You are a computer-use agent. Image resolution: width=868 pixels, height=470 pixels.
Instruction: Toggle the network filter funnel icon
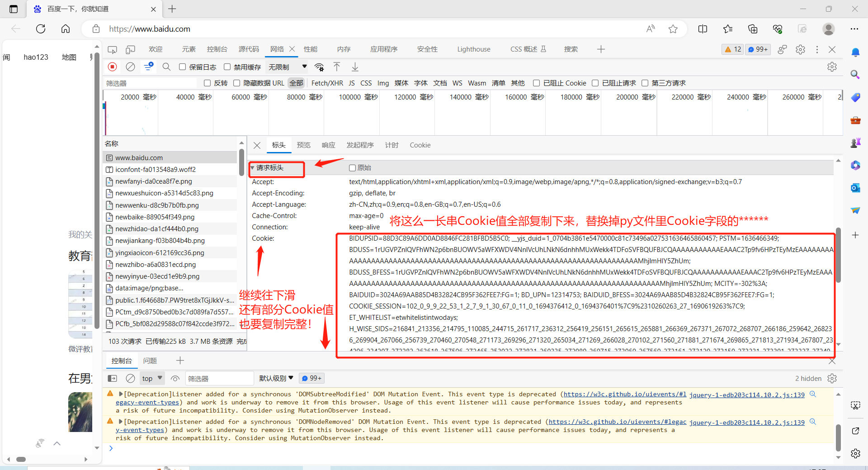click(148, 67)
